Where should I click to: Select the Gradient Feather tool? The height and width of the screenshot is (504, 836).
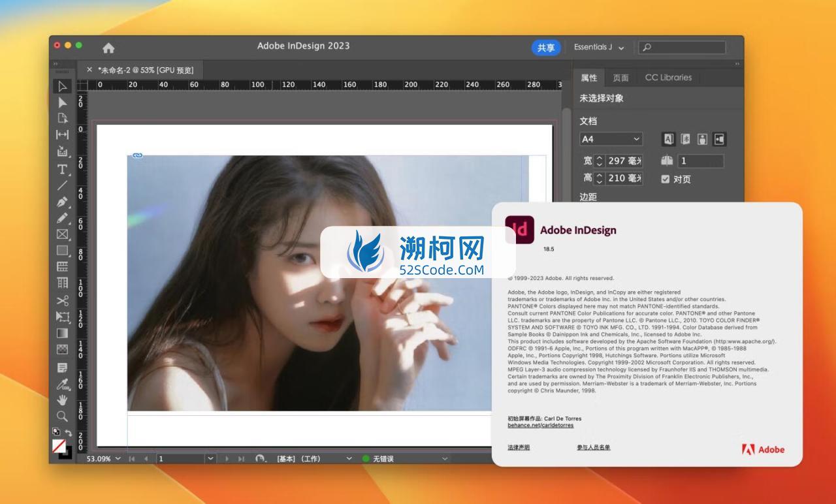point(62,349)
